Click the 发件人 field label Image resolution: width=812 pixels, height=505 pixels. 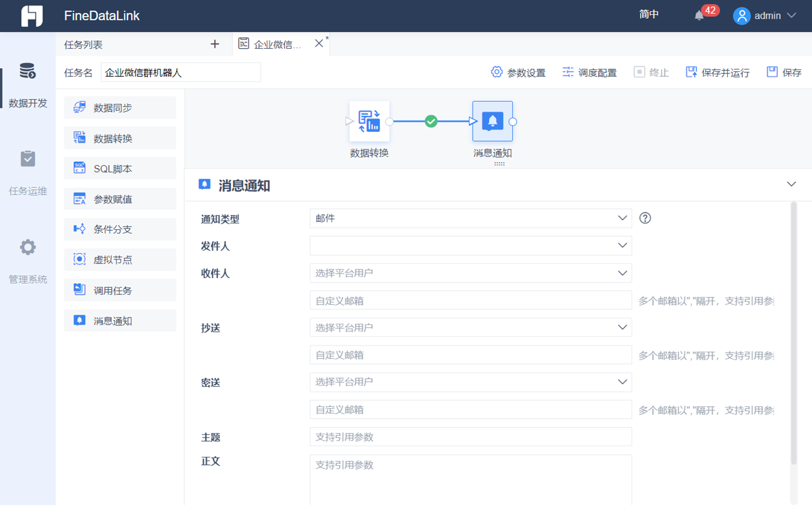tap(215, 247)
